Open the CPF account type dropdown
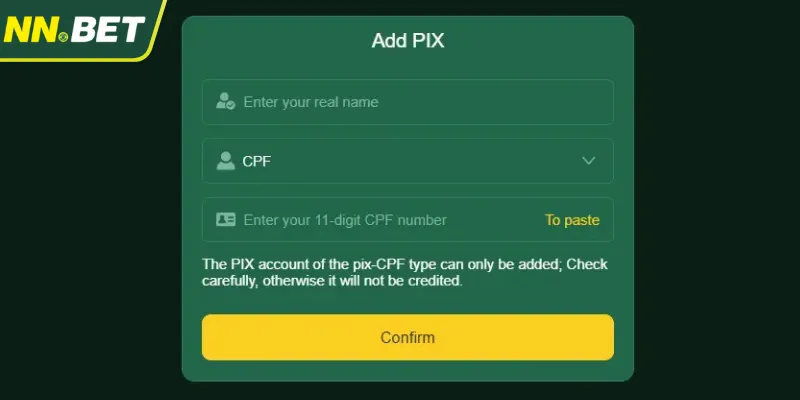The width and height of the screenshot is (800, 400). [408, 161]
